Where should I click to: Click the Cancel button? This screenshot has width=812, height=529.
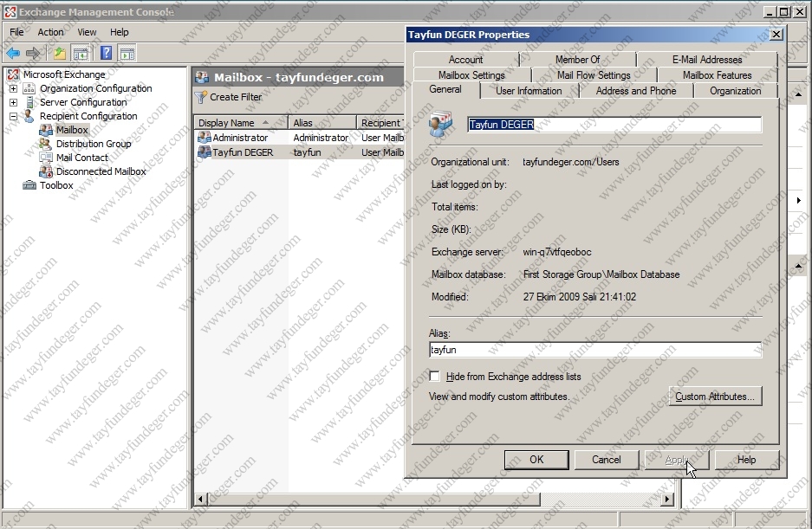tap(606, 460)
